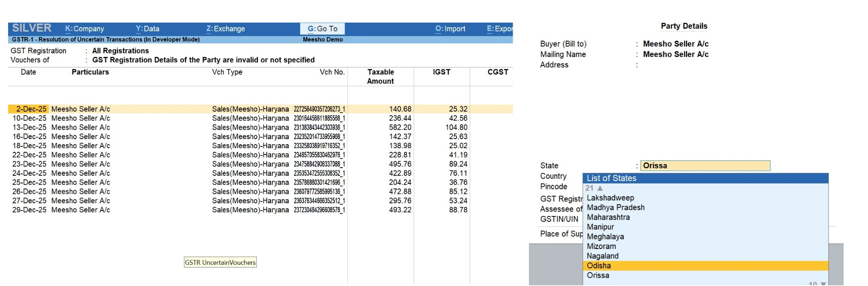Click the Vch Type column header

click(227, 72)
